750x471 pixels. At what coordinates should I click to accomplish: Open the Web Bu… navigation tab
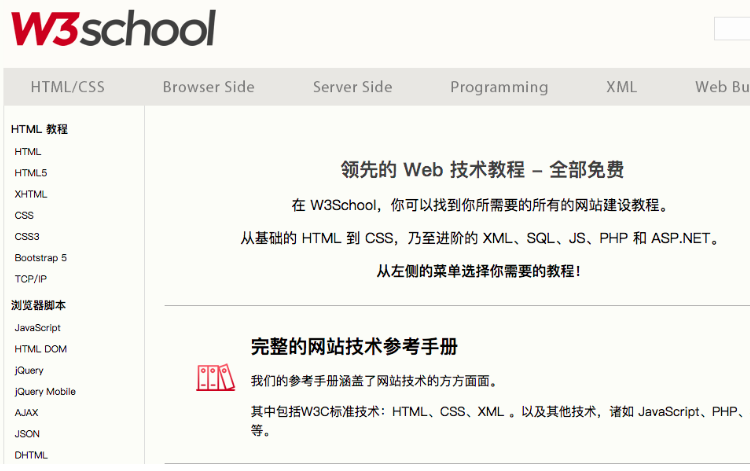[x=722, y=87]
